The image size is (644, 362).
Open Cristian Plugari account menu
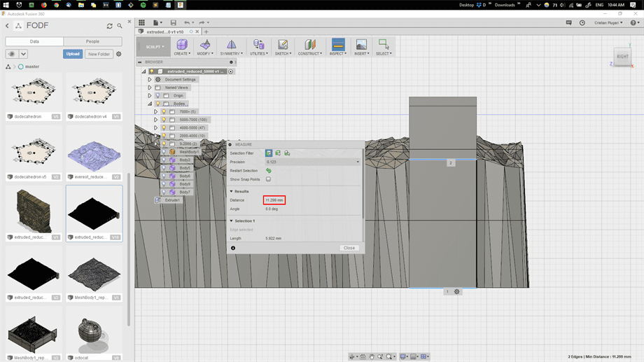(608, 22)
